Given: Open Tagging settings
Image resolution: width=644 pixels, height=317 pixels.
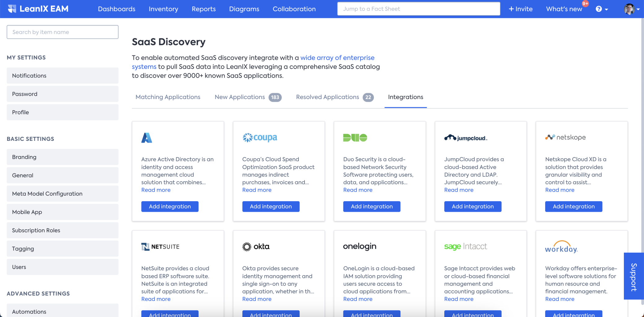Looking at the screenshot, I should [x=63, y=249].
